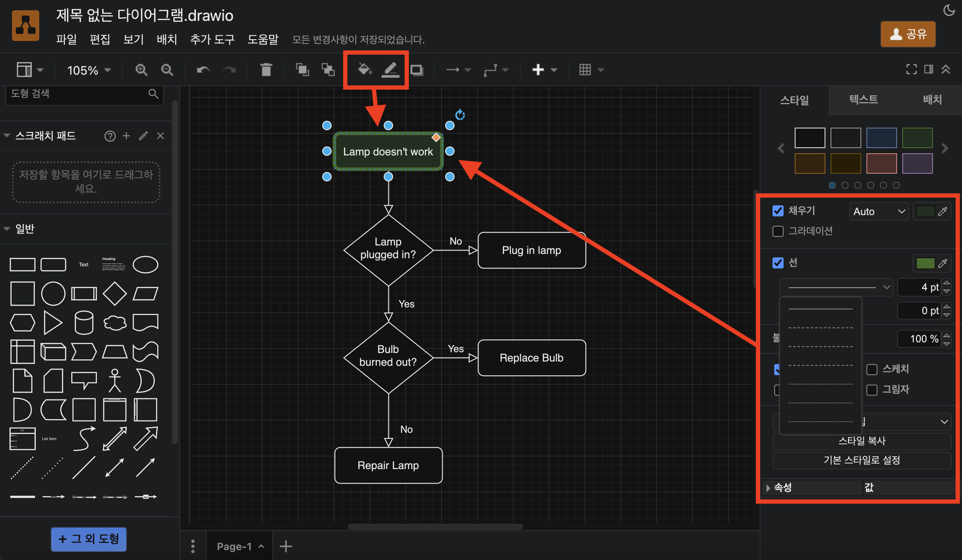
Task: Rotate the selected shape using rotation handle
Action: (460, 114)
